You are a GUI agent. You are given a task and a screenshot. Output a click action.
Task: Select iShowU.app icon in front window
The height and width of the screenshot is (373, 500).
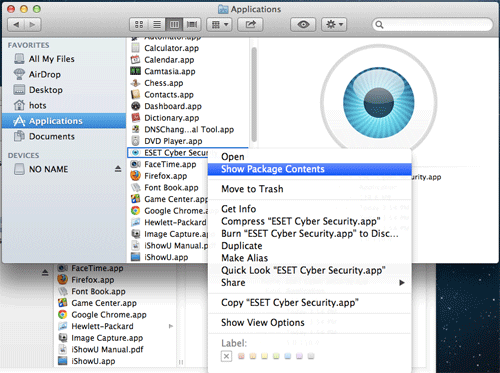coord(135,257)
